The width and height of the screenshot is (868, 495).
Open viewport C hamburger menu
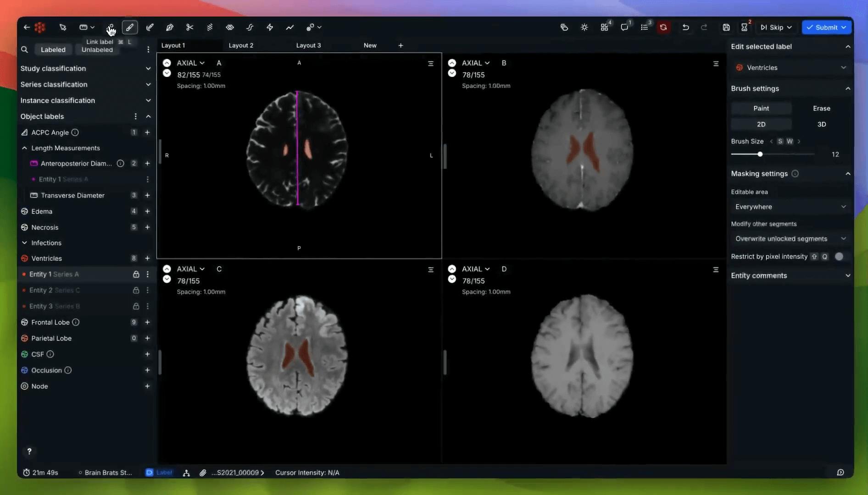click(x=430, y=270)
